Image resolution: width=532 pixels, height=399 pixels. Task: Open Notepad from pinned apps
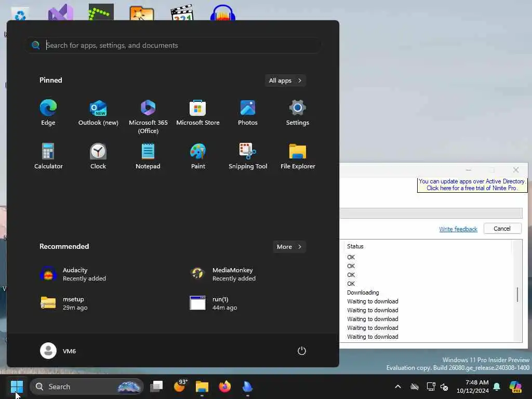coord(148,156)
